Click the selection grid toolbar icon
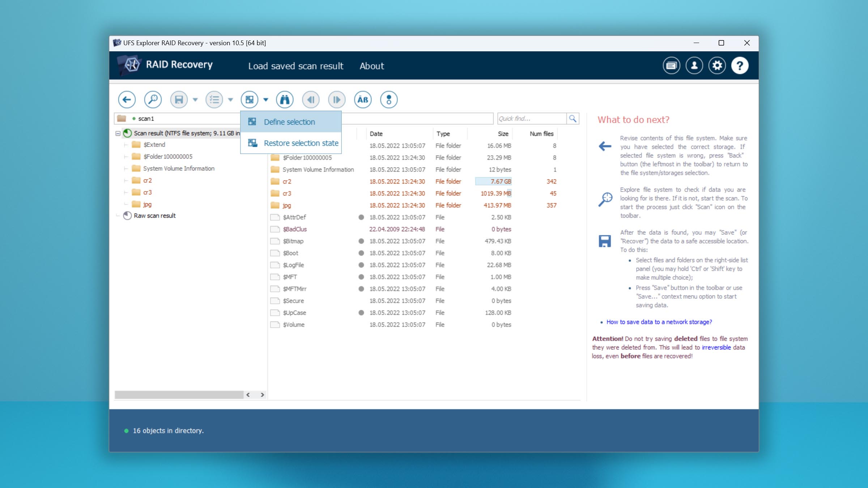Image resolution: width=868 pixels, height=488 pixels. point(250,99)
